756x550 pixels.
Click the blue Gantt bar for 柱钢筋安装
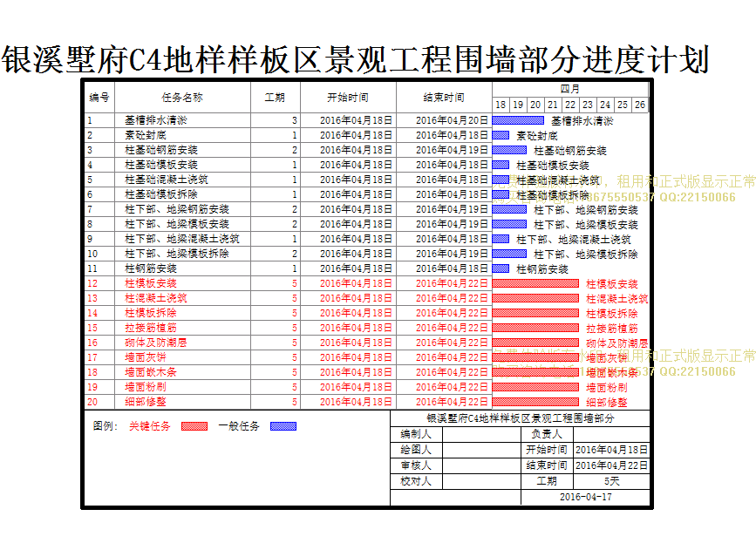coord(501,268)
